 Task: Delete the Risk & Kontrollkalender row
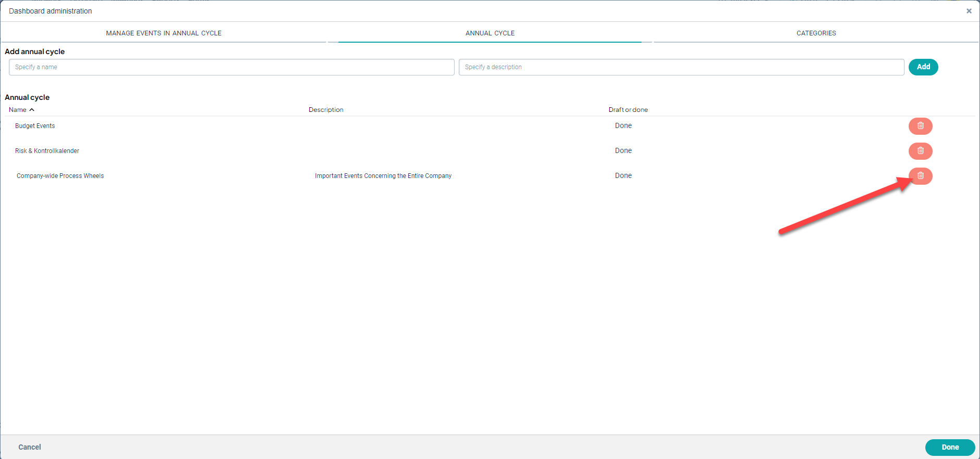920,151
